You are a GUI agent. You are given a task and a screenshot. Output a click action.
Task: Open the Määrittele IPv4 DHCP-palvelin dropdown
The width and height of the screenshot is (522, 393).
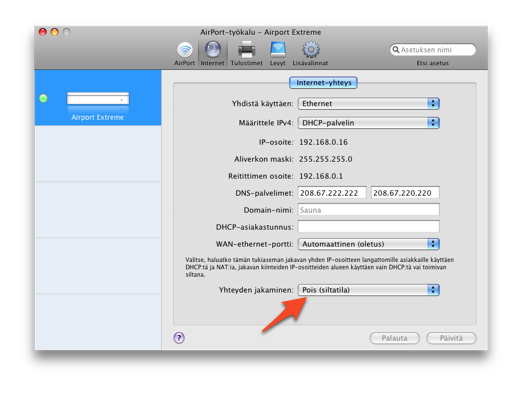[x=369, y=123]
